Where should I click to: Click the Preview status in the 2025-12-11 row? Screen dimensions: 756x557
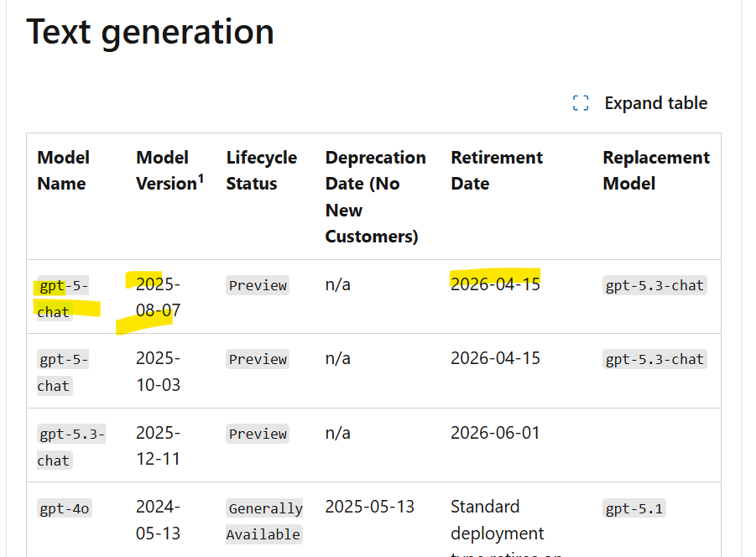258,434
